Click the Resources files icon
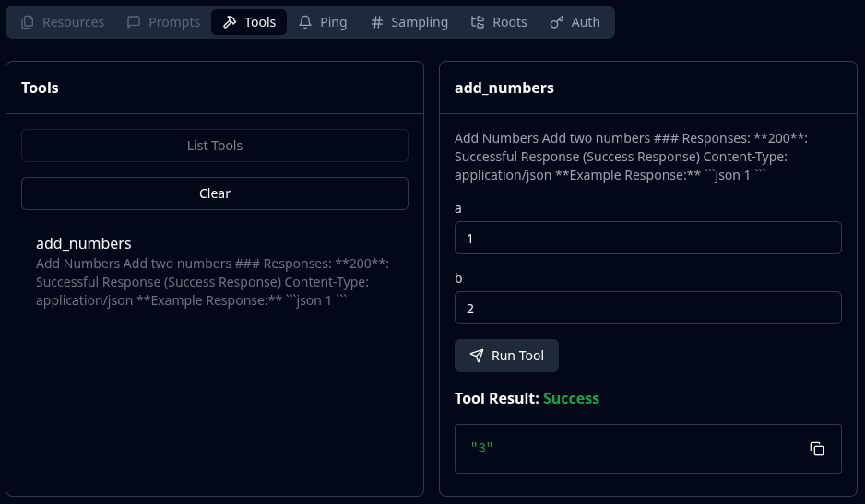 (27, 22)
